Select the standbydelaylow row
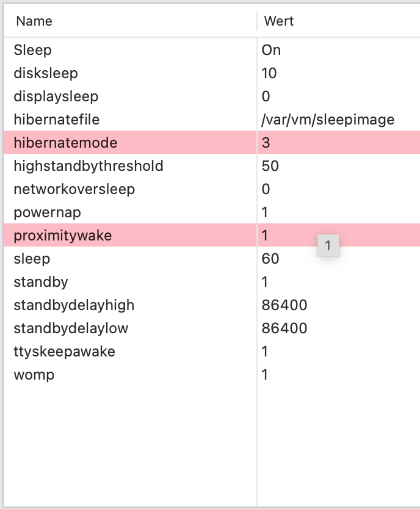The width and height of the screenshot is (420, 509). (x=71, y=328)
